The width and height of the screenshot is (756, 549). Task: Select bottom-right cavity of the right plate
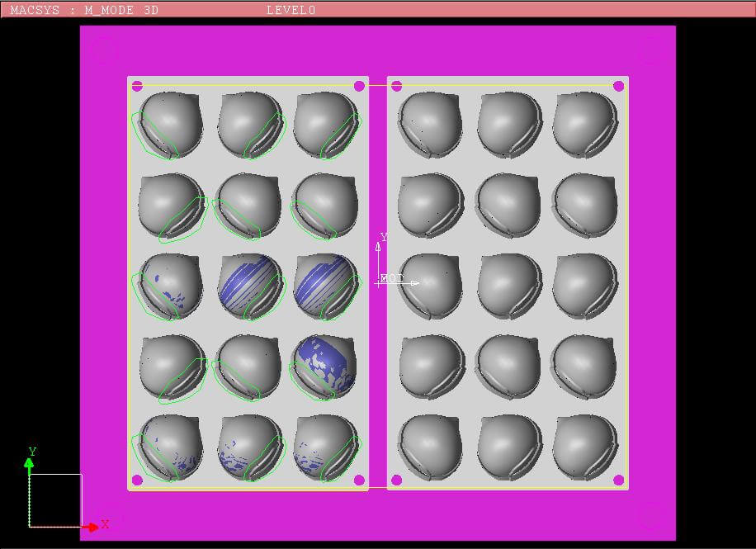[x=585, y=447]
